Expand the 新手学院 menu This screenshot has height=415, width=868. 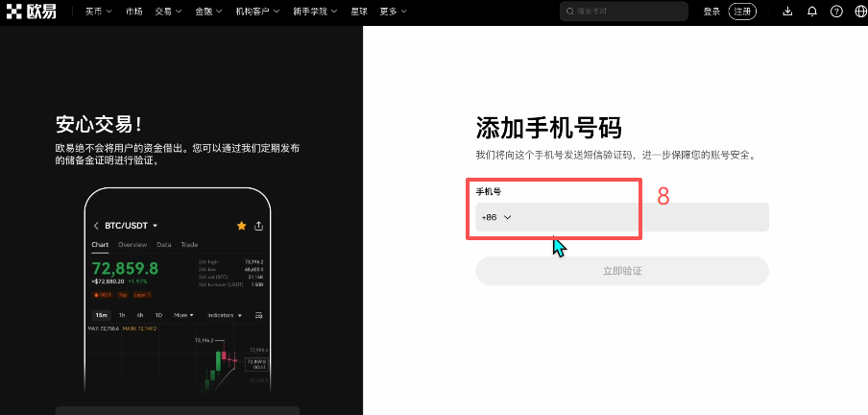pyautogui.click(x=315, y=12)
